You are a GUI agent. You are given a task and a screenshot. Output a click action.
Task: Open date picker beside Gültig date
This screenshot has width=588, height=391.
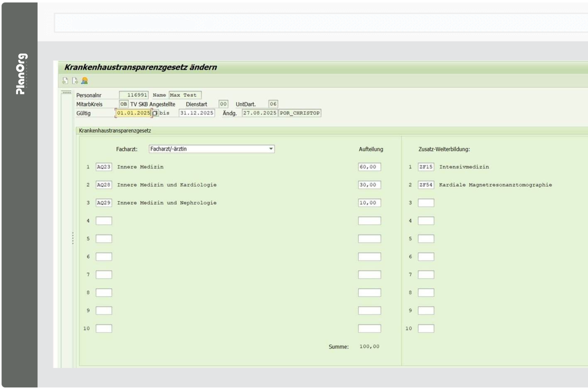[155, 113]
